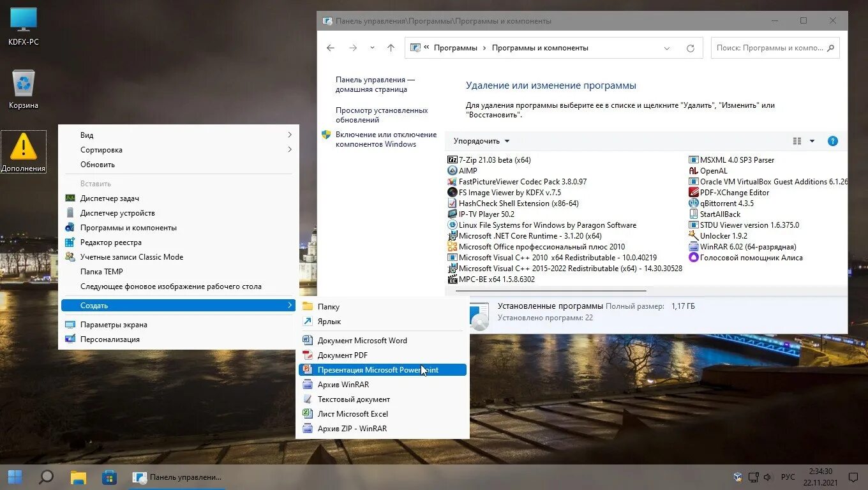868x490 pixels.
Task: Create Документ Microsoft Word
Action: pos(383,341)
